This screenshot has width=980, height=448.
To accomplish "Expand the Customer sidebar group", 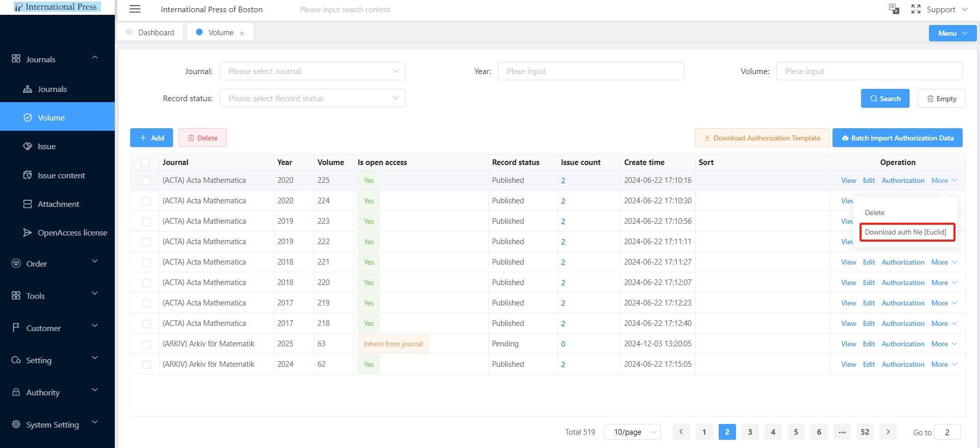I will pos(57,328).
